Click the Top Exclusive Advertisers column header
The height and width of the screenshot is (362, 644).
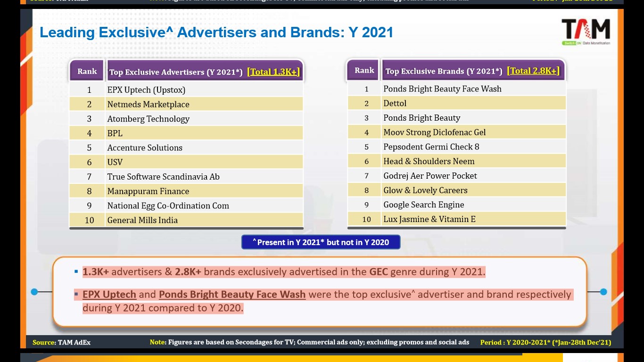(x=176, y=72)
